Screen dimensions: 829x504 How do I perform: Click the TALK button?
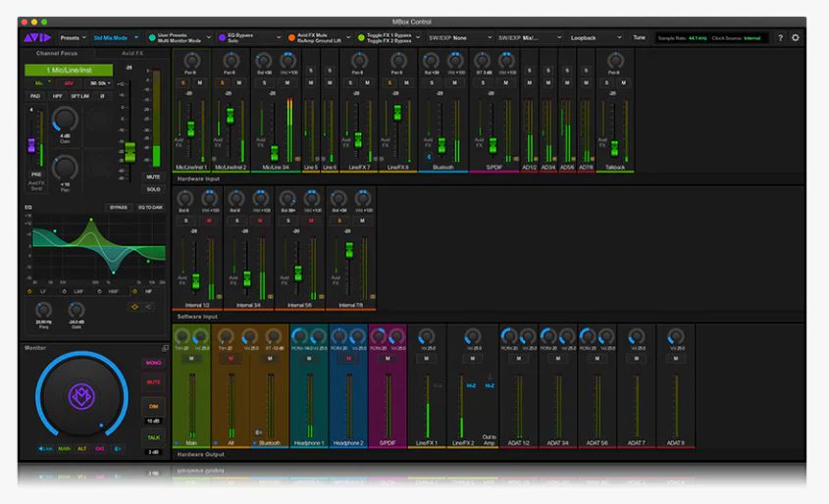[153, 437]
